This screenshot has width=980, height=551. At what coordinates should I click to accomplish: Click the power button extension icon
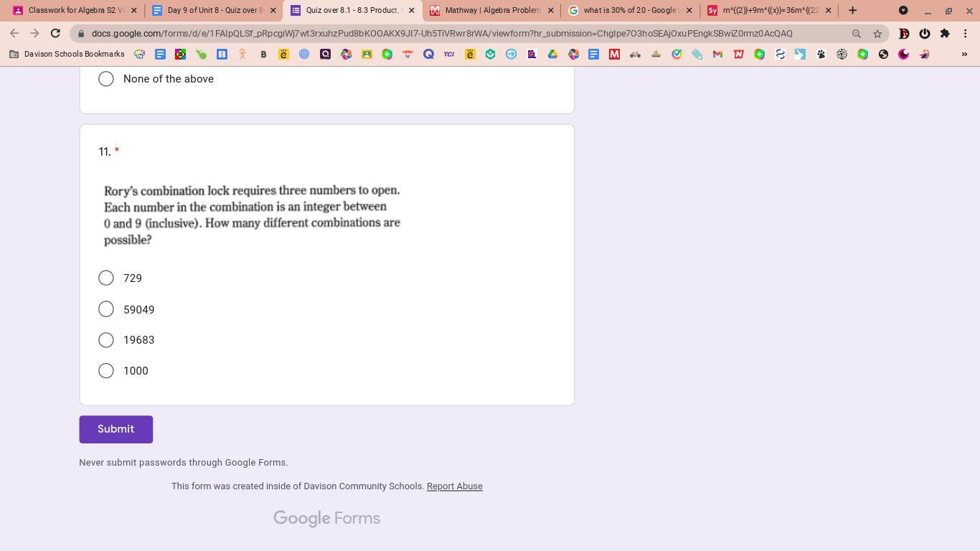click(x=924, y=33)
